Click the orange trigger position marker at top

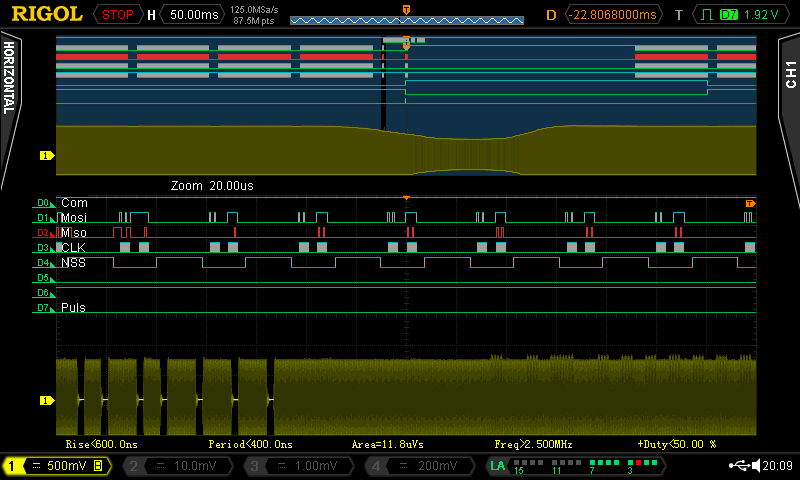point(405,9)
